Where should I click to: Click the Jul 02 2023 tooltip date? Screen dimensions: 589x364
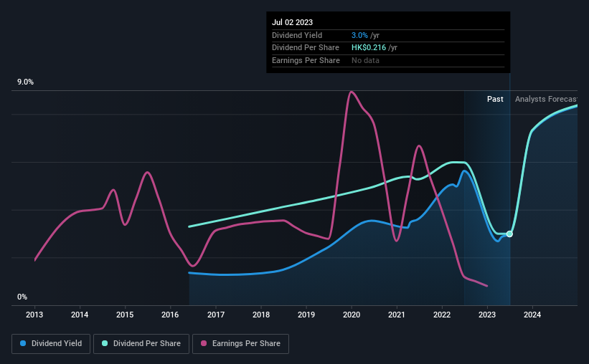point(292,22)
